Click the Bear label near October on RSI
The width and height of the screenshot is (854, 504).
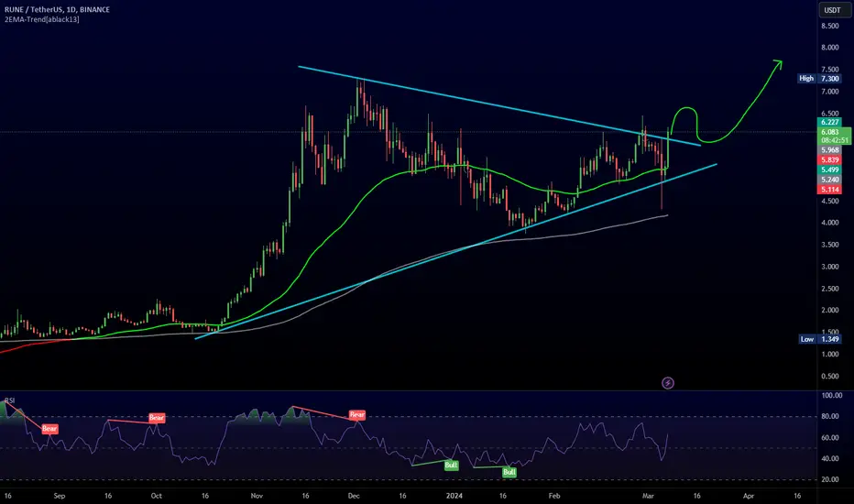157,418
